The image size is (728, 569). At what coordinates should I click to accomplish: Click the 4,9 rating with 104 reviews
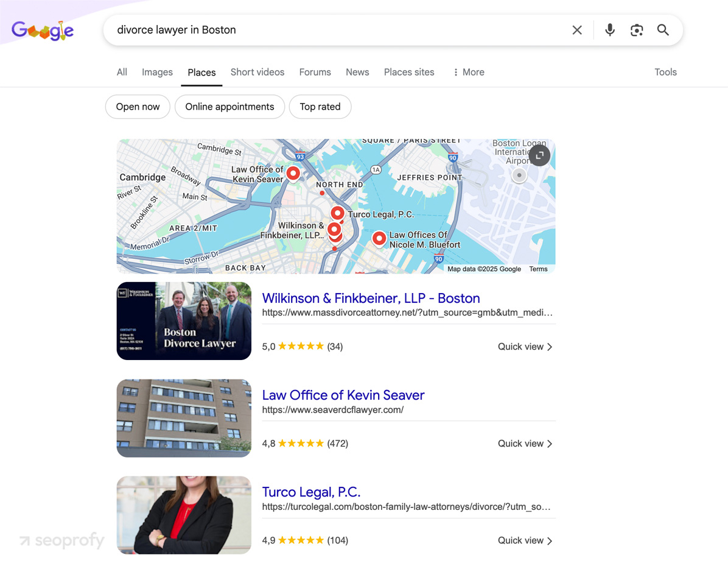[x=305, y=540]
